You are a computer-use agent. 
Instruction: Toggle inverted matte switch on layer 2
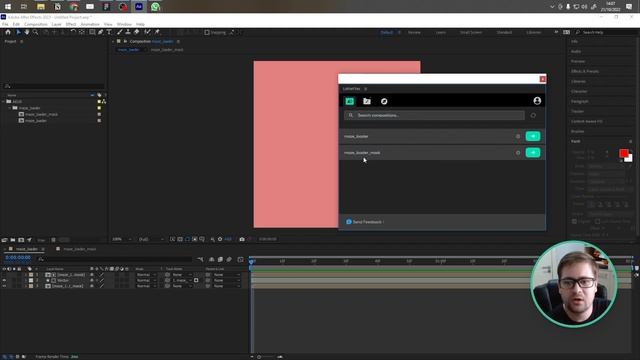(x=196, y=280)
